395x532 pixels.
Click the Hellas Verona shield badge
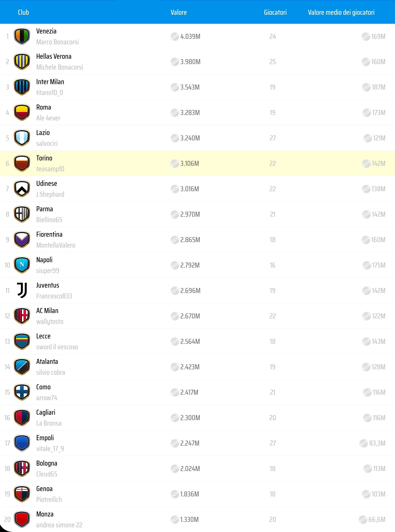click(22, 62)
